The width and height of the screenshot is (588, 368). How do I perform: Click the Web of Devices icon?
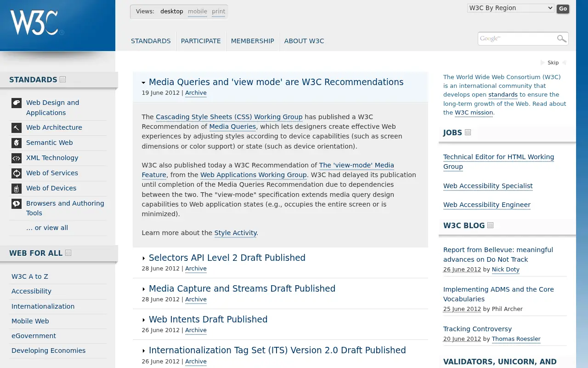(17, 188)
